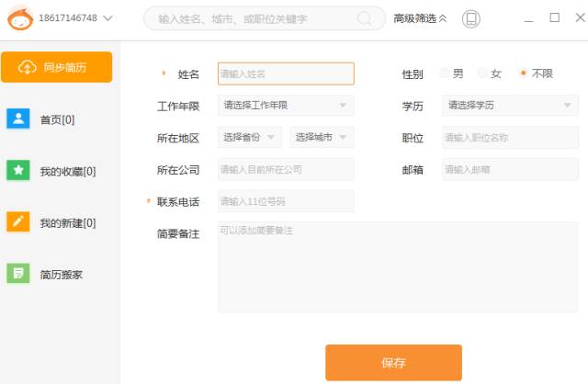The width and height of the screenshot is (588, 384).
Task: Open the mobile phone icon
Action: point(471,18)
